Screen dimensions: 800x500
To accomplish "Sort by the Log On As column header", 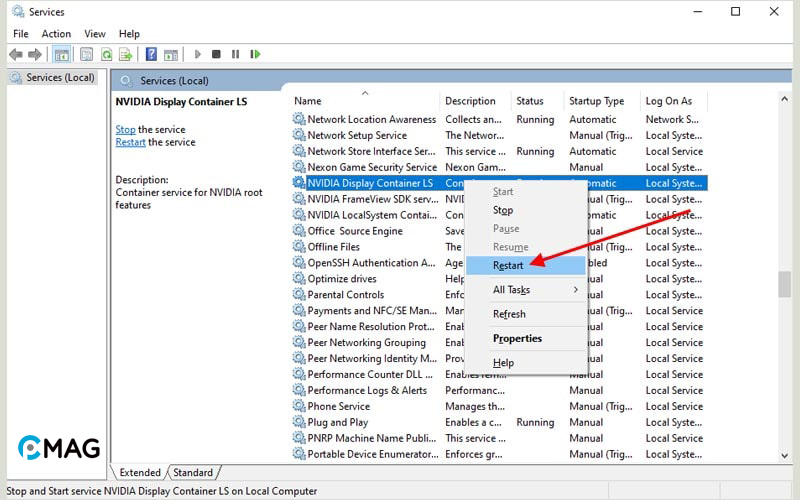I will [x=673, y=101].
